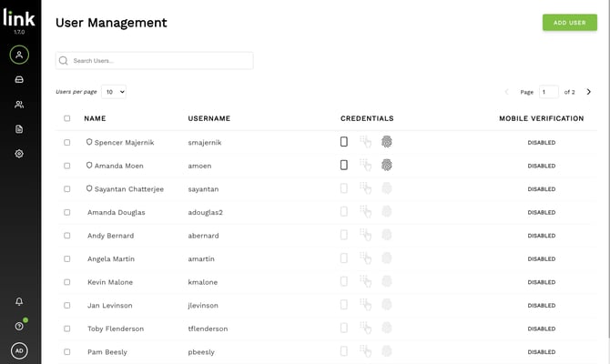610x364 pixels.
Task: Open the notifications bell icon
Action: coord(19,301)
